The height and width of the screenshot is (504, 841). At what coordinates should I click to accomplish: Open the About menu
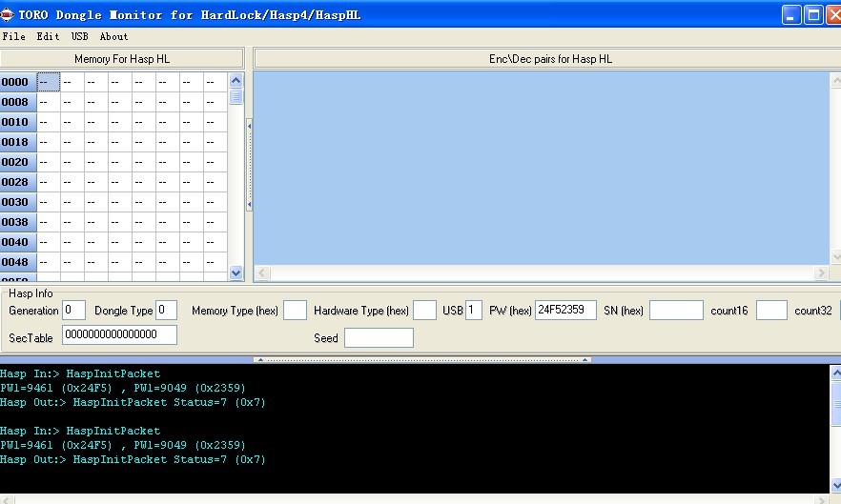[x=113, y=36]
